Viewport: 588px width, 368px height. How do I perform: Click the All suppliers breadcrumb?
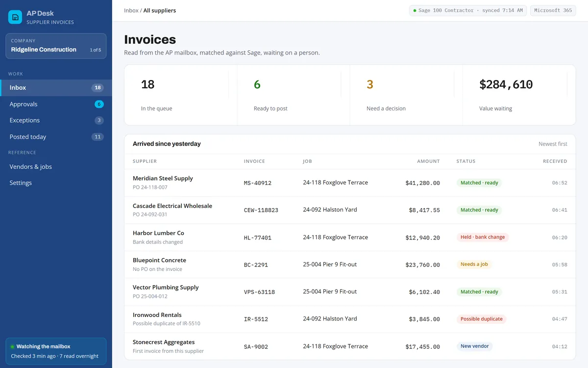pos(160,10)
